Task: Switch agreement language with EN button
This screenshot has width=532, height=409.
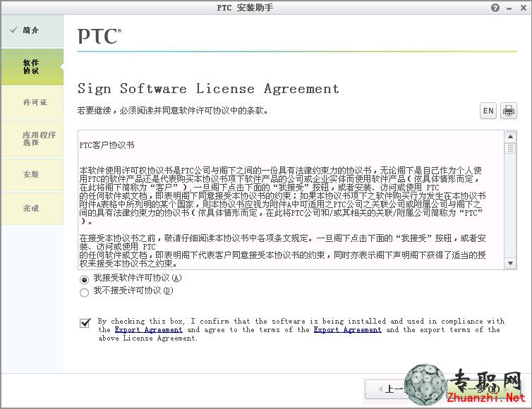Action: tap(488, 111)
